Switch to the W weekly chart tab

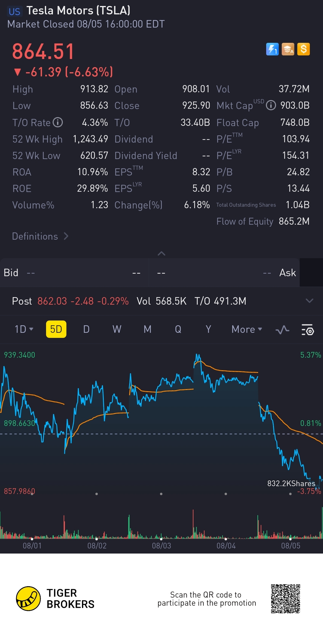pos(117,329)
